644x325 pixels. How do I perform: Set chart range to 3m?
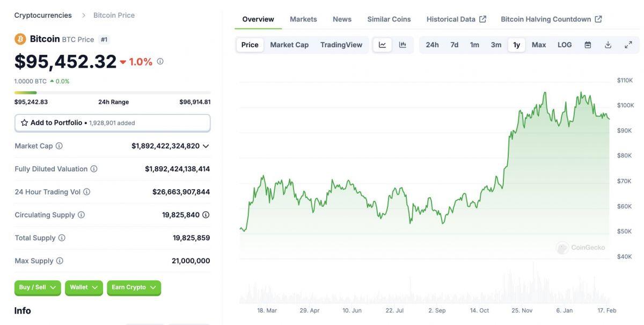[x=496, y=45]
